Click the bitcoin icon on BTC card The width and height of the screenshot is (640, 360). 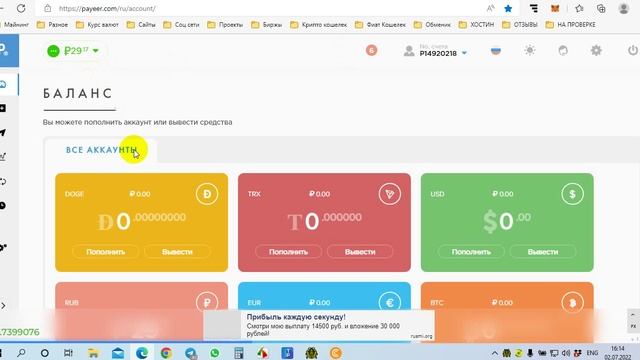(x=572, y=302)
